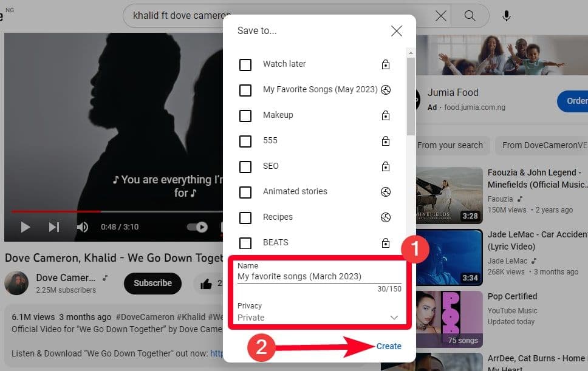This screenshot has height=371, width=588.
Task: Check the Watch later checkbox
Action: [x=245, y=64]
